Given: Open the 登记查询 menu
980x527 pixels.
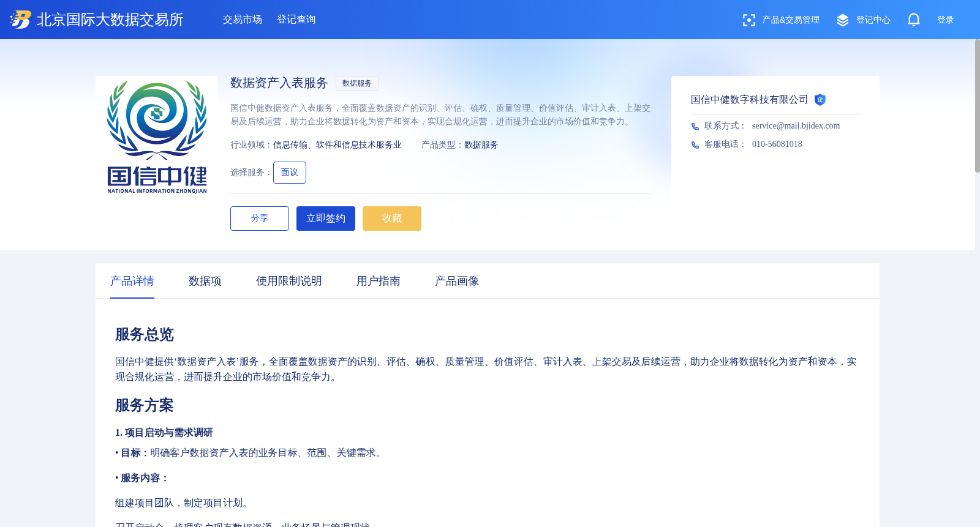Looking at the screenshot, I should pyautogui.click(x=296, y=20).
